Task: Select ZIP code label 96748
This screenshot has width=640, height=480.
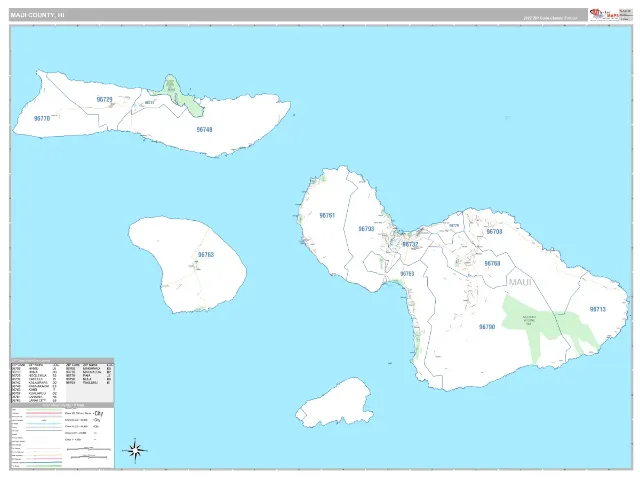Action: click(x=204, y=129)
